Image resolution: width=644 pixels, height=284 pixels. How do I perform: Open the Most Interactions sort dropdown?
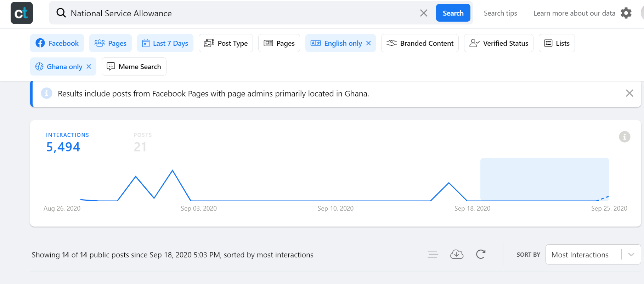[x=593, y=255]
